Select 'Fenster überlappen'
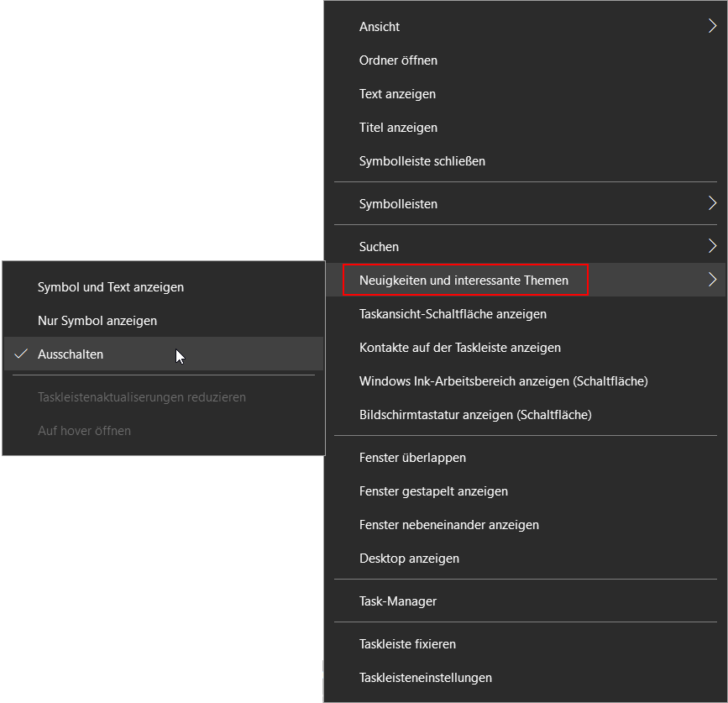Image resolution: width=728 pixels, height=703 pixels. click(412, 458)
